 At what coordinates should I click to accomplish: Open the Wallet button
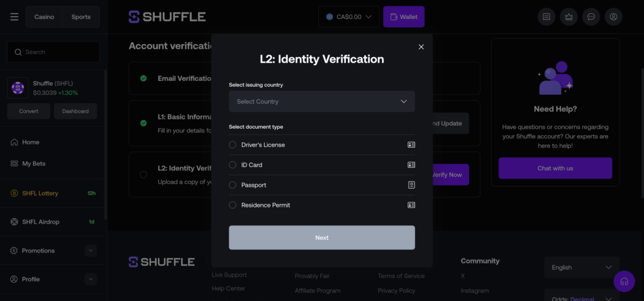tap(404, 17)
